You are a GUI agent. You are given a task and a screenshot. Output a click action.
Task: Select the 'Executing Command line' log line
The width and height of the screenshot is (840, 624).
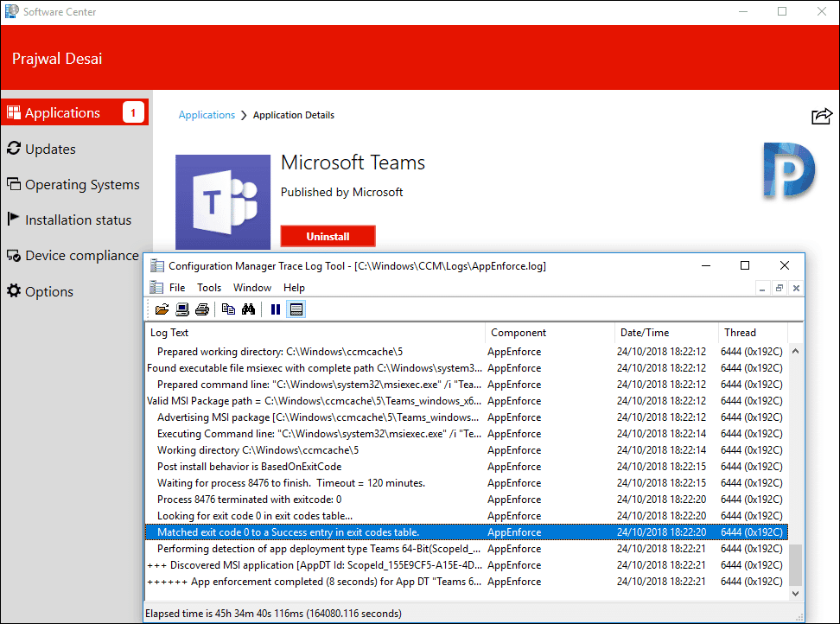point(467,434)
